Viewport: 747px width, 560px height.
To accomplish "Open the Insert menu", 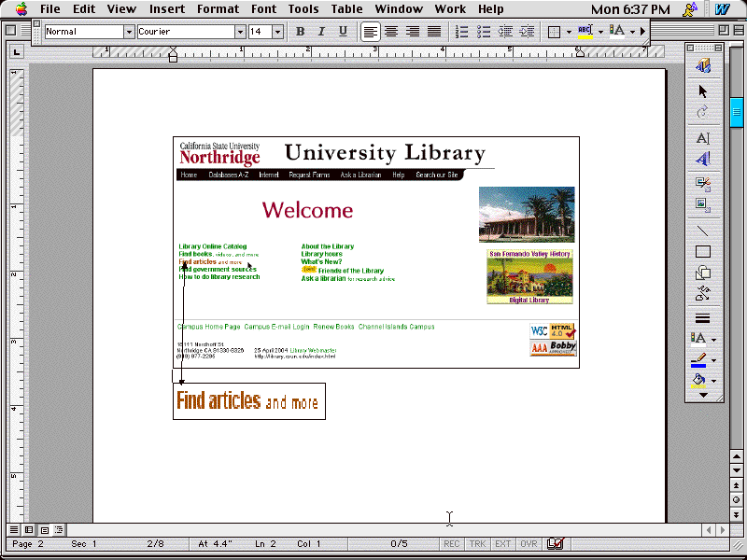I will pos(167,9).
